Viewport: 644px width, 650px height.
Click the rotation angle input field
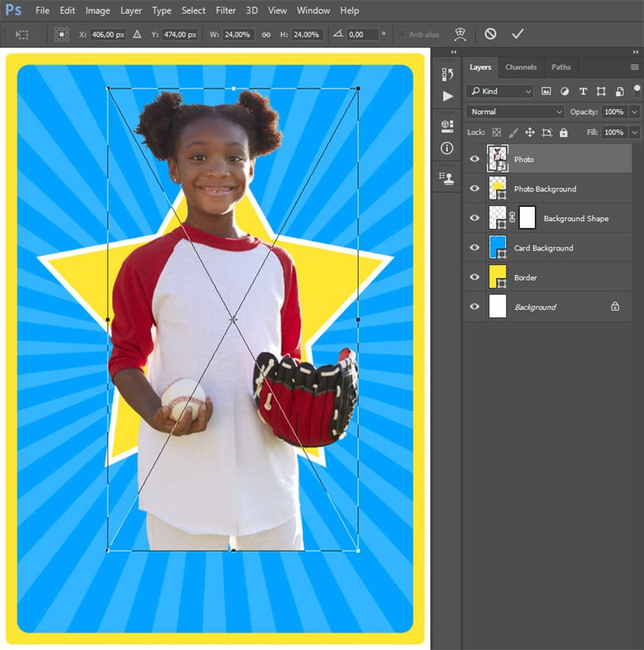[x=363, y=35]
